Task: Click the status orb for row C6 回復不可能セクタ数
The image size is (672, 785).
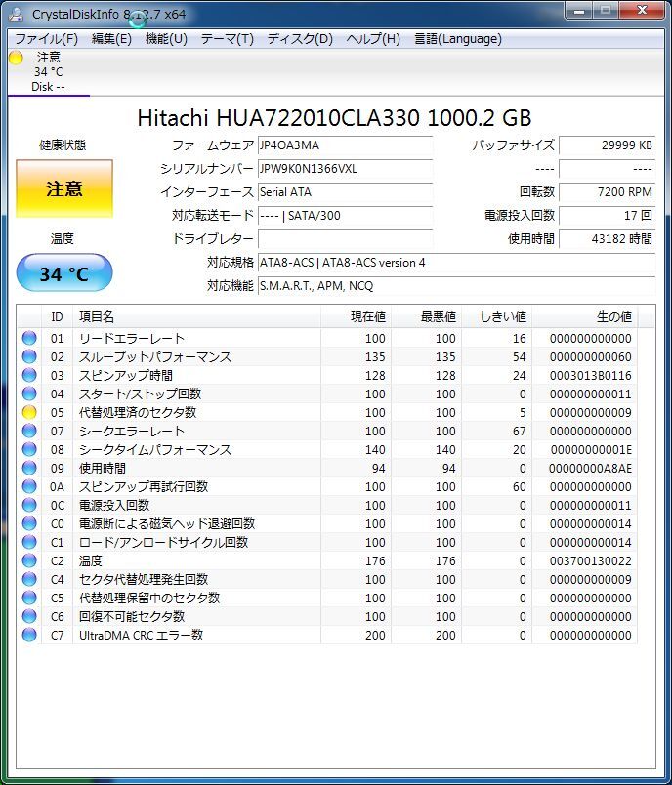Action: [x=29, y=616]
